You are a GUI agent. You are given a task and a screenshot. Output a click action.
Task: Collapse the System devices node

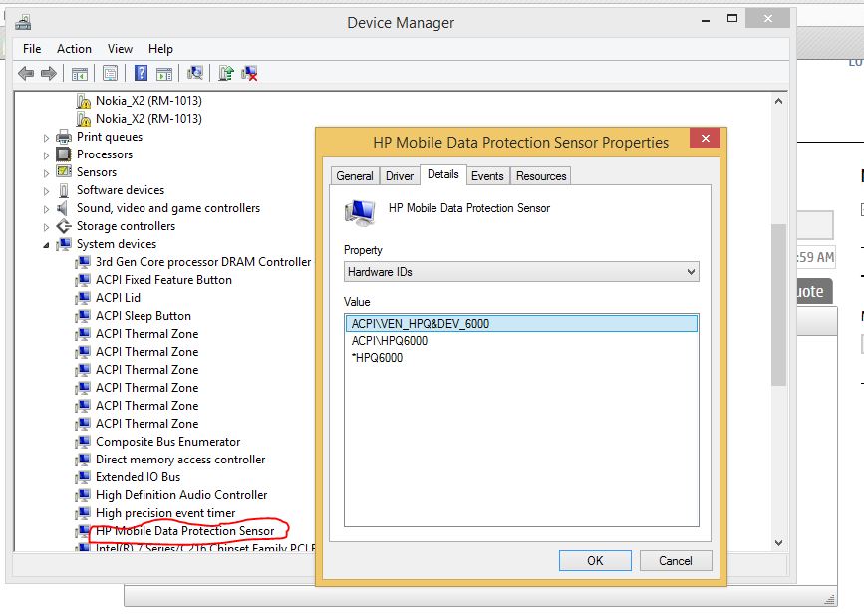46,244
